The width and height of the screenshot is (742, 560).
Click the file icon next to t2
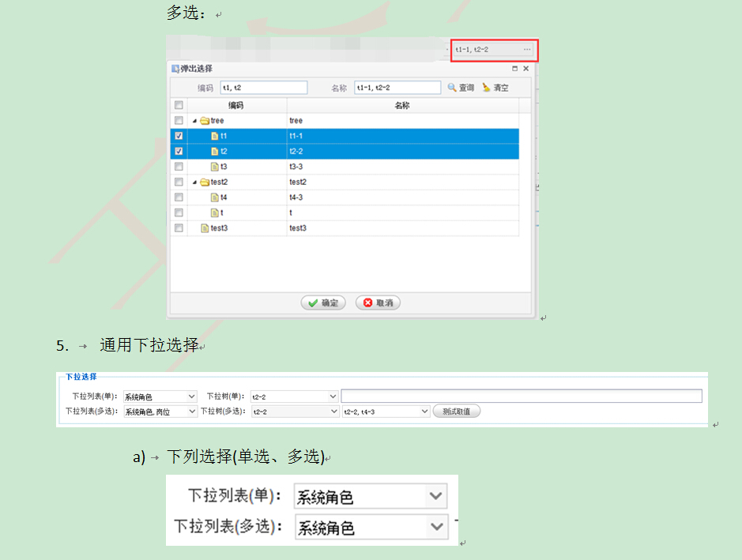coord(215,152)
